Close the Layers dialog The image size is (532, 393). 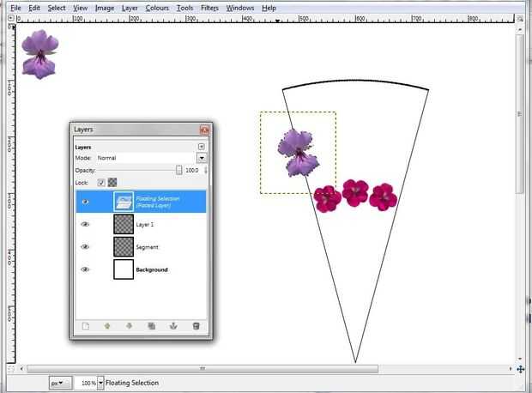tap(204, 130)
